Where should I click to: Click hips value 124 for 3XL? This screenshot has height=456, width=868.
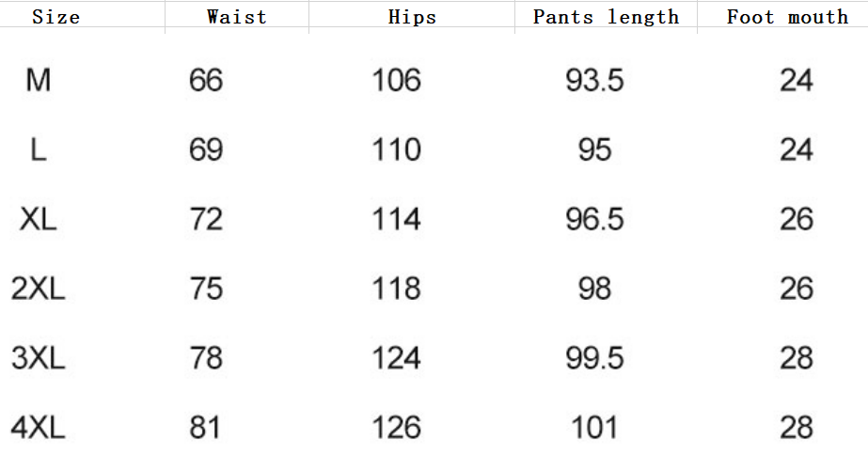coord(396,358)
